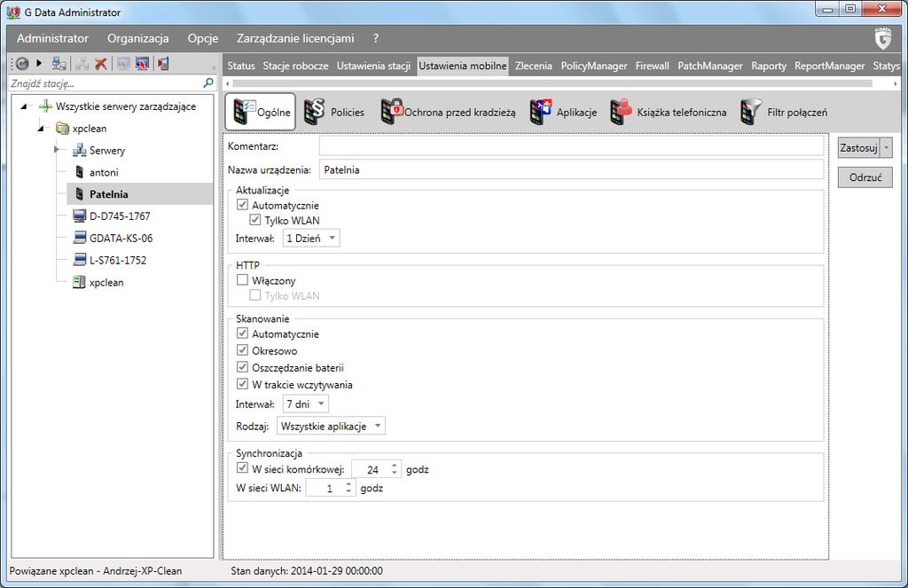This screenshot has width=908, height=588.
Task: Decrease W sieci WLAN hours
Action: (348, 491)
